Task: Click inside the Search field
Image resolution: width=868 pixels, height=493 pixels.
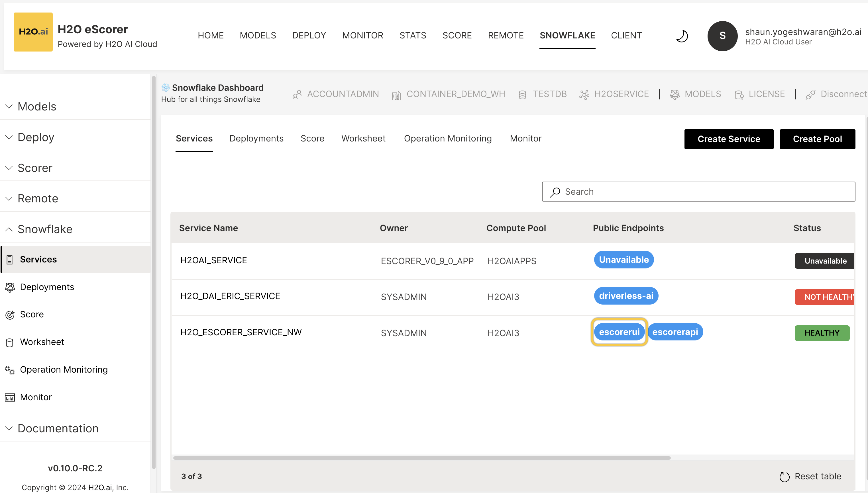Action: [x=698, y=191]
